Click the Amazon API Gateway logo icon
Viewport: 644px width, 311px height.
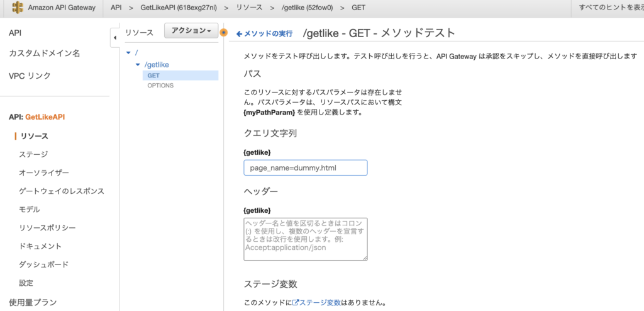[x=18, y=8]
